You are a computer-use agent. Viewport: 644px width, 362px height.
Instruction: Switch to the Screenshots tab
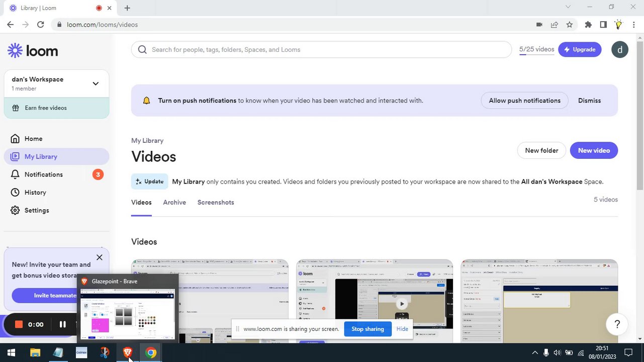(x=216, y=202)
